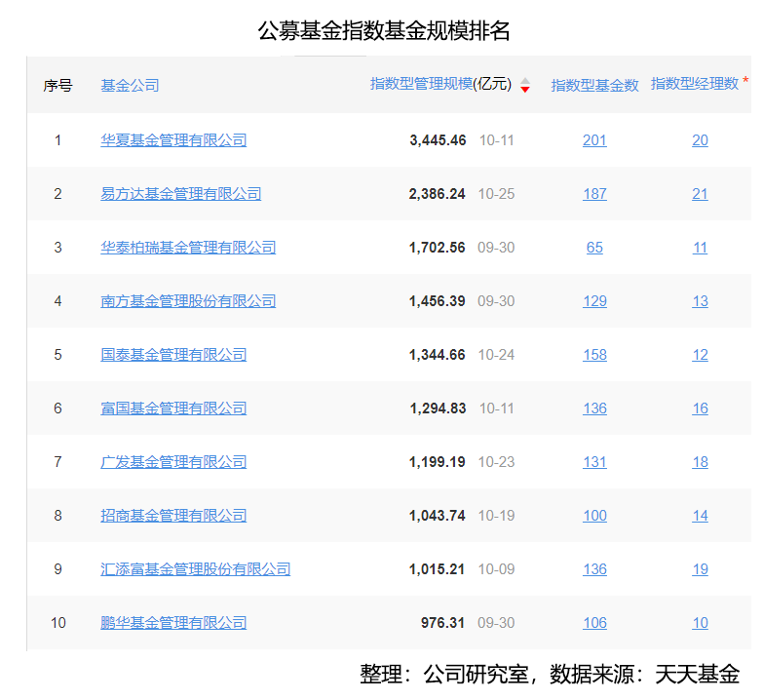Open 广发基金管理有限公司 link
Viewport: 763px width, 700px height.
(173, 461)
